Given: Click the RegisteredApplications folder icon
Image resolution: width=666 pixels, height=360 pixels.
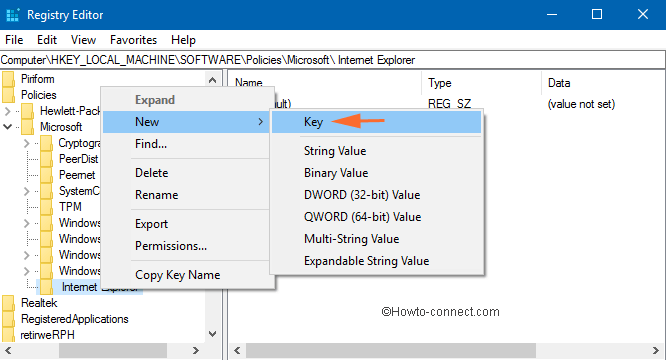Looking at the screenshot, I should click(x=8, y=319).
